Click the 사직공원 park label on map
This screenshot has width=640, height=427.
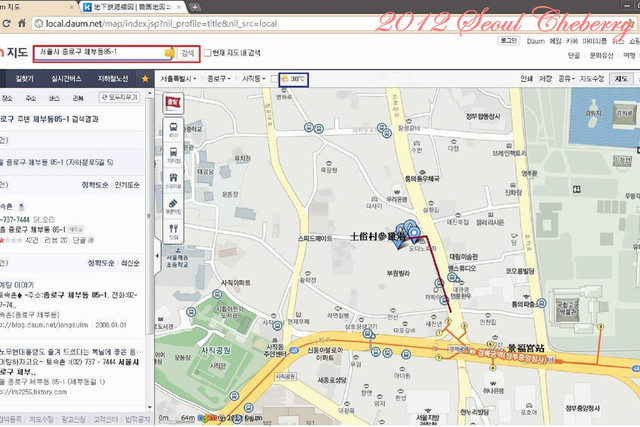coord(216,351)
